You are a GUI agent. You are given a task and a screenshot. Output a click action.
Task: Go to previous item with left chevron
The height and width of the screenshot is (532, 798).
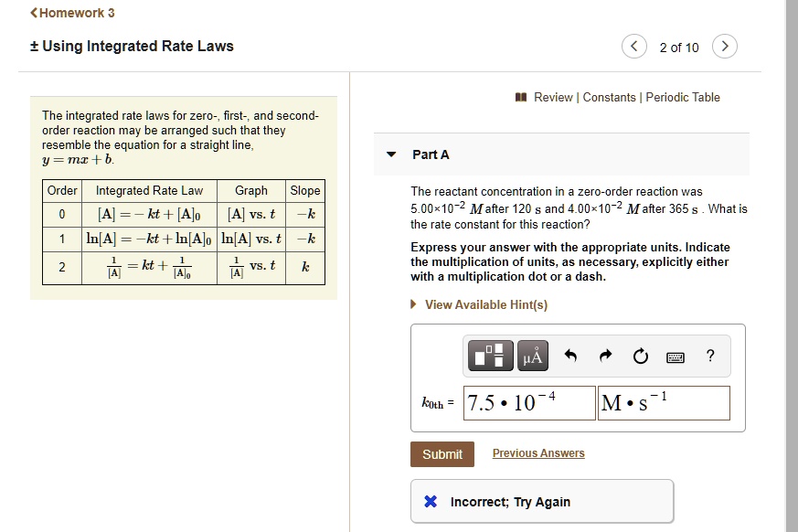[635, 45]
